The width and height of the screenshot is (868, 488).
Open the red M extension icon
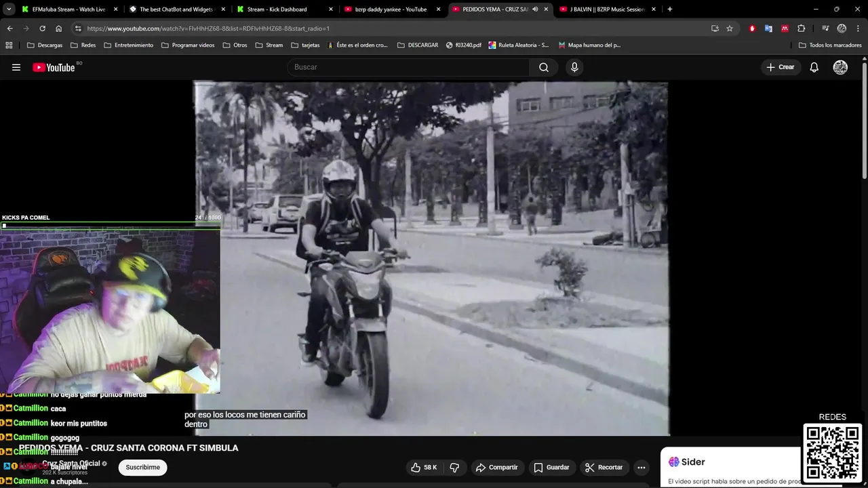coord(785,28)
